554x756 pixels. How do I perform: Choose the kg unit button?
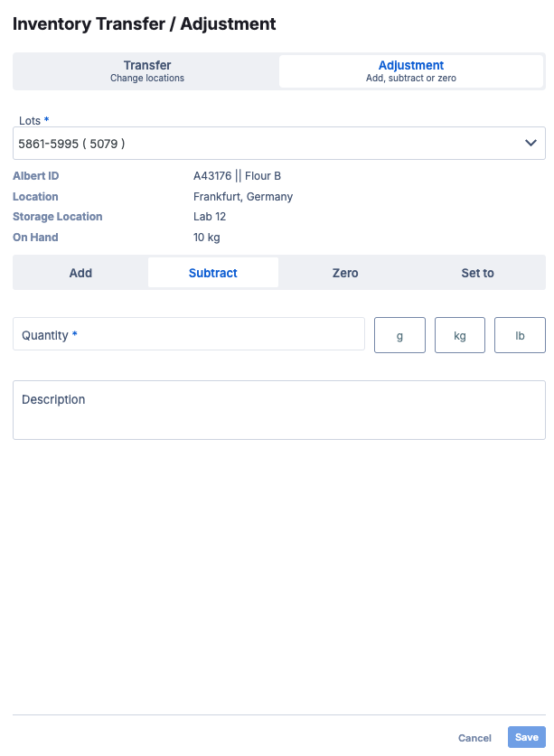click(x=460, y=335)
